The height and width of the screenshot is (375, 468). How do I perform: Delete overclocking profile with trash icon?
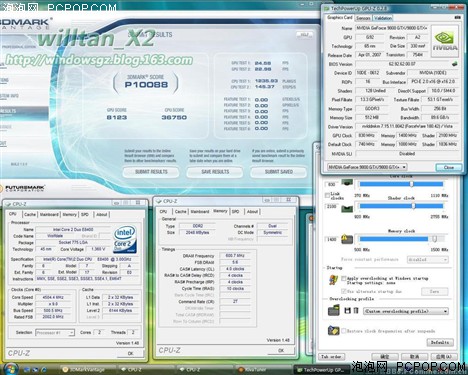tap(356, 311)
